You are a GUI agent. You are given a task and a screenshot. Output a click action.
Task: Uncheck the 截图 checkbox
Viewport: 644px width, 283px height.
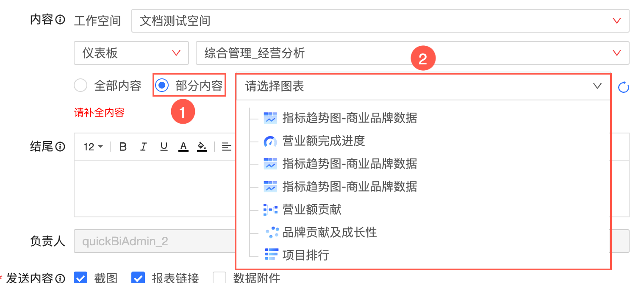[x=80, y=278]
